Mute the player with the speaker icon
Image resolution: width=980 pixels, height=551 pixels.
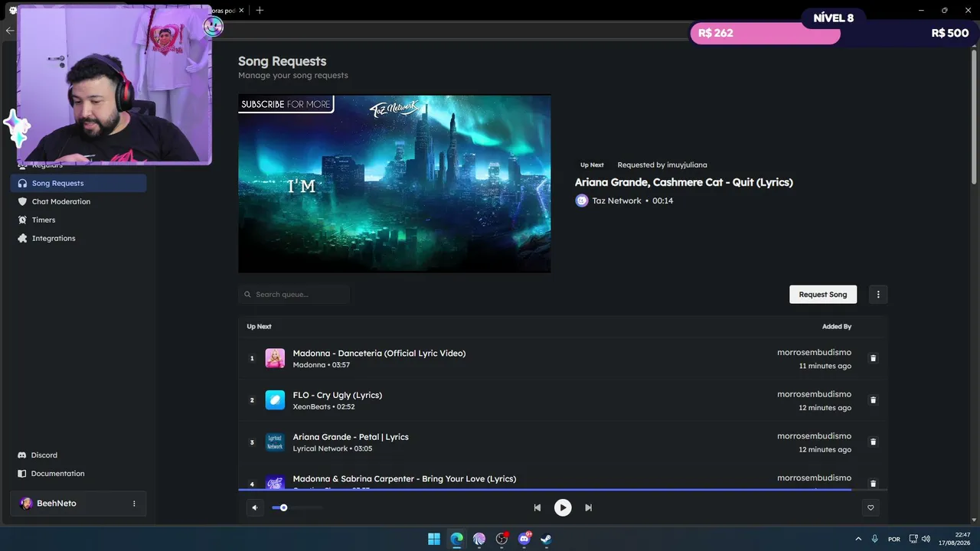pos(255,507)
